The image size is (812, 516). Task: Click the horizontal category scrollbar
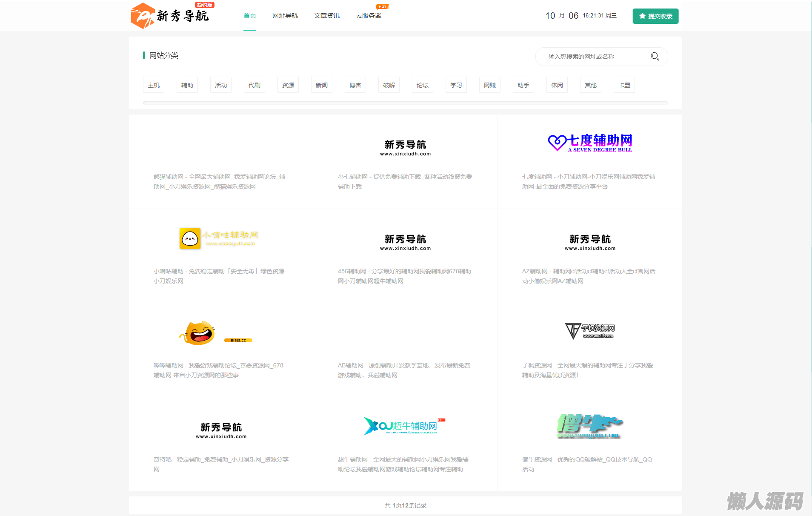405,103
